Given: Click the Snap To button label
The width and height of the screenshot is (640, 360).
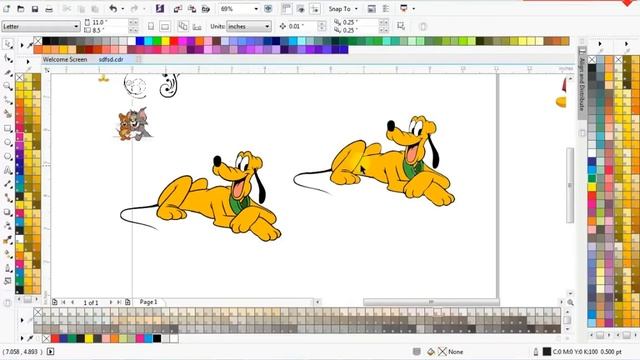Looking at the screenshot, I should pyautogui.click(x=340, y=9).
